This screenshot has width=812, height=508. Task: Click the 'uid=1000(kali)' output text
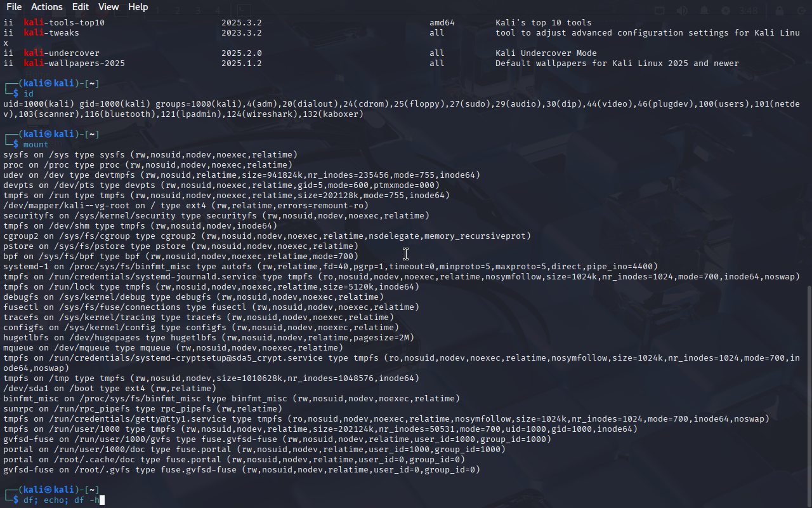[39, 104]
